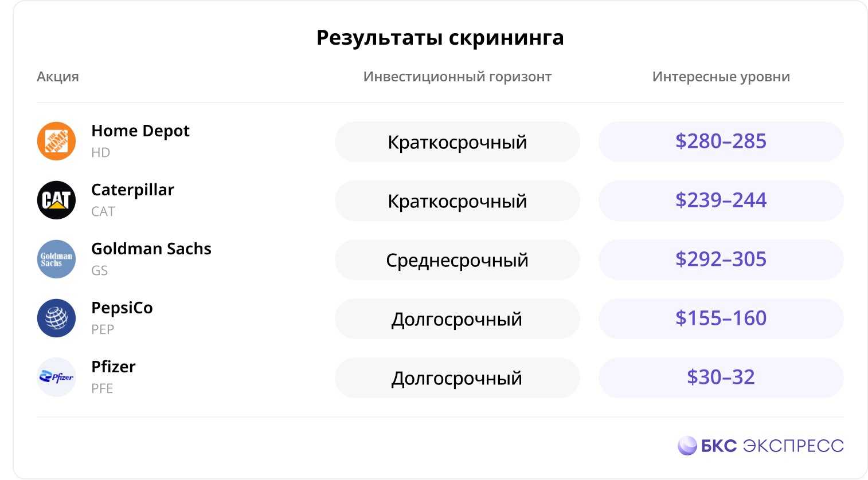868x480 pixels.
Task: Click the Pfizer logo icon
Action: (x=56, y=377)
